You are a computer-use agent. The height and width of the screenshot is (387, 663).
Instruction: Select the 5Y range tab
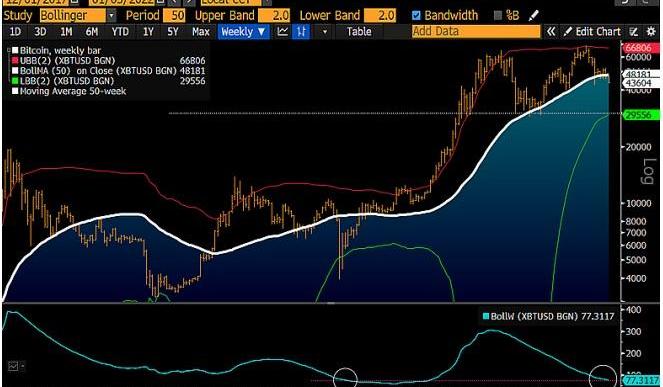(x=173, y=32)
